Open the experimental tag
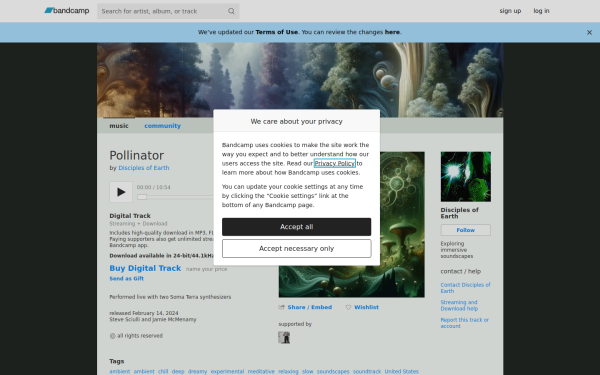 pos(227,372)
